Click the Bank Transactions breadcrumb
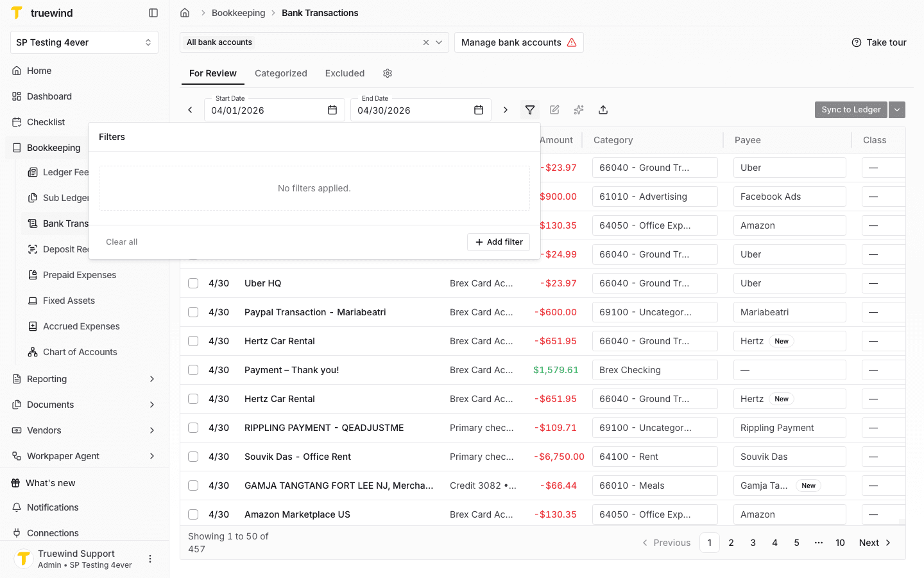 click(320, 13)
